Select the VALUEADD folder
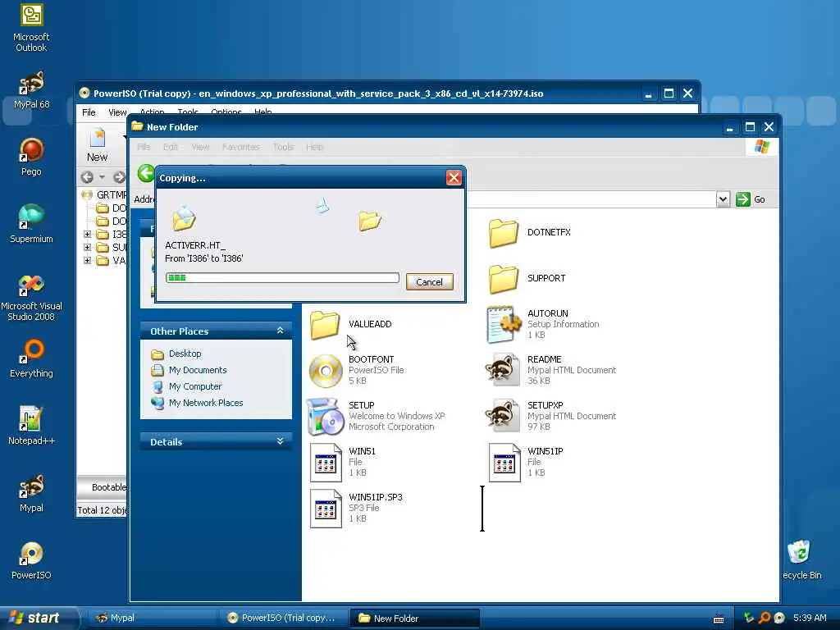This screenshot has height=630, width=840. [351, 324]
